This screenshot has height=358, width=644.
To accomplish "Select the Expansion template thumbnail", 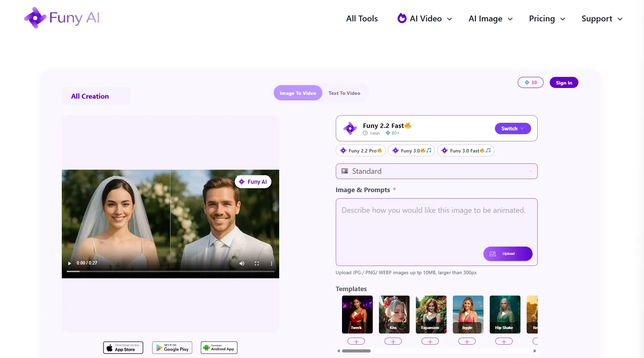I will pos(431,315).
